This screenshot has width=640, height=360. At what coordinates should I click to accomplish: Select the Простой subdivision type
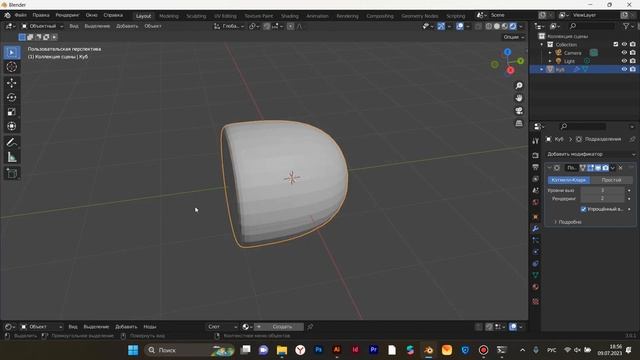(x=611, y=180)
